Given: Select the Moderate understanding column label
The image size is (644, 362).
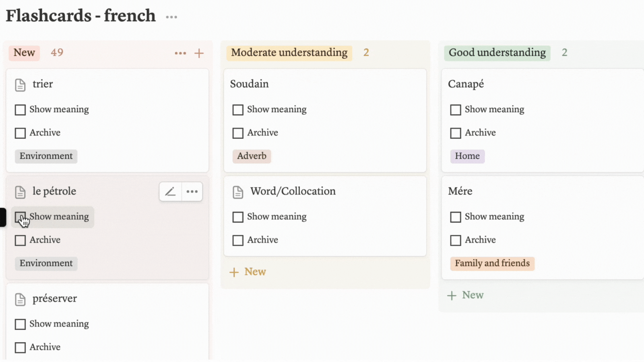Looking at the screenshot, I should [x=289, y=53].
